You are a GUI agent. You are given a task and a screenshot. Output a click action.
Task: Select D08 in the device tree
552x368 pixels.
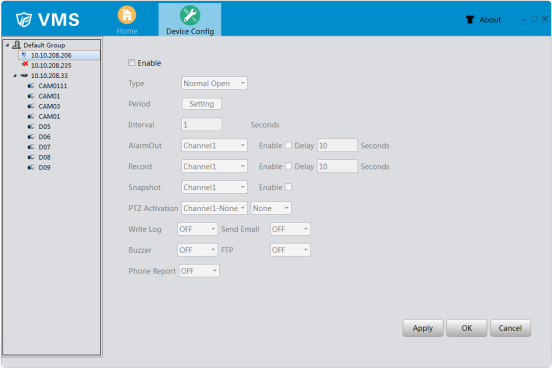pos(44,157)
